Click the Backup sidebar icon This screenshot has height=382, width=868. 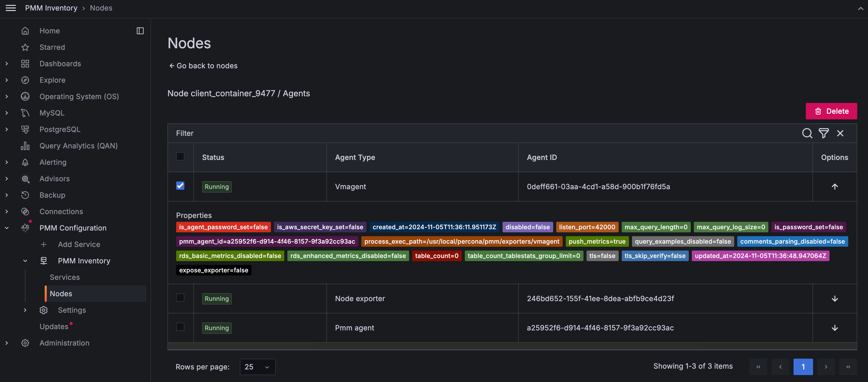pyautogui.click(x=25, y=195)
